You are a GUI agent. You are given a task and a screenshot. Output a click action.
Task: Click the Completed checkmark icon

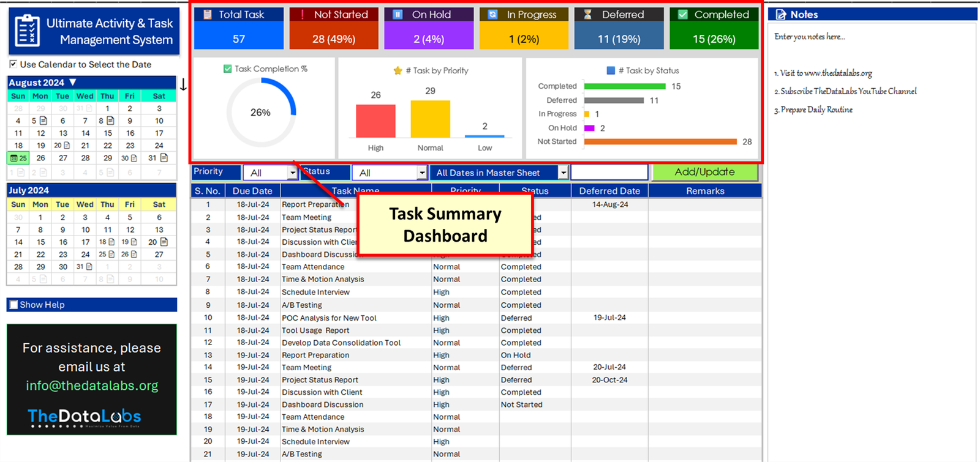(683, 14)
